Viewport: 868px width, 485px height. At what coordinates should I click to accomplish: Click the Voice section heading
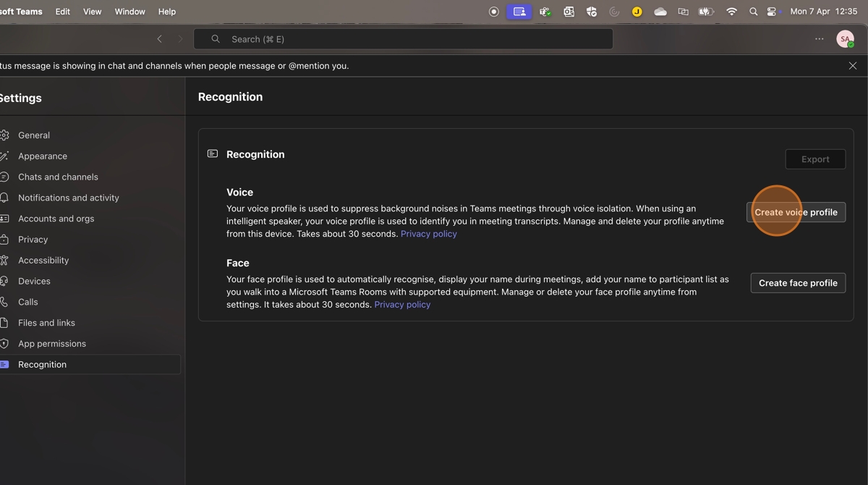239,193
